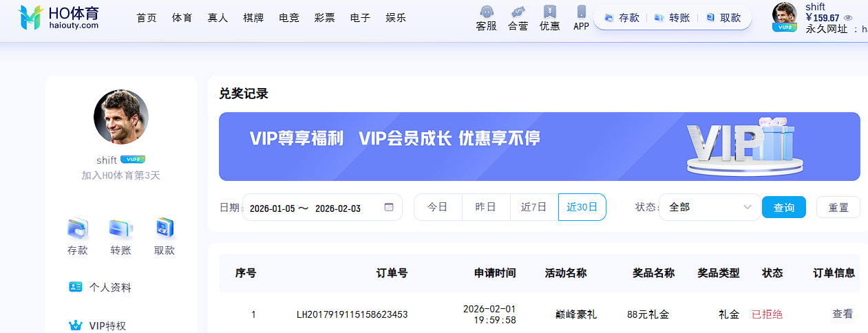Click the customer service headset icon
The height and width of the screenshot is (333, 868).
486,12
